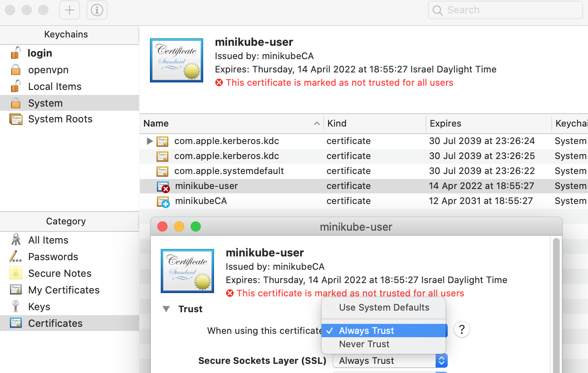
Task: Click the Certificates category icon
Action: tap(16, 323)
